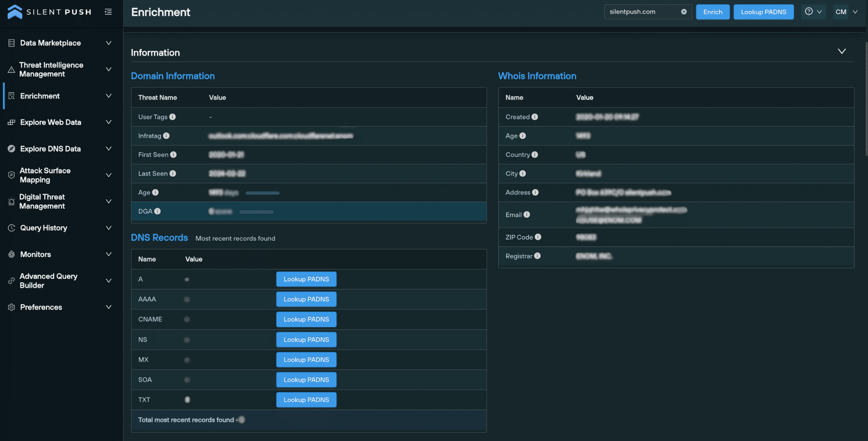
Task: Expand Digital Threat Management chevron
Action: [x=108, y=202]
